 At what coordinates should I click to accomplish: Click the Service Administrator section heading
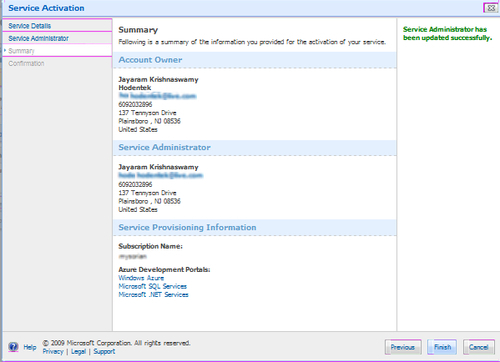tap(164, 147)
